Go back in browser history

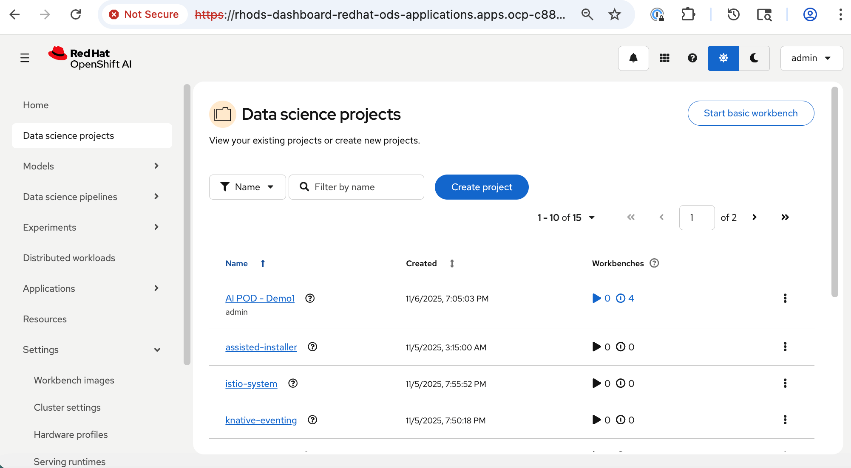click(x=15, y=15)
